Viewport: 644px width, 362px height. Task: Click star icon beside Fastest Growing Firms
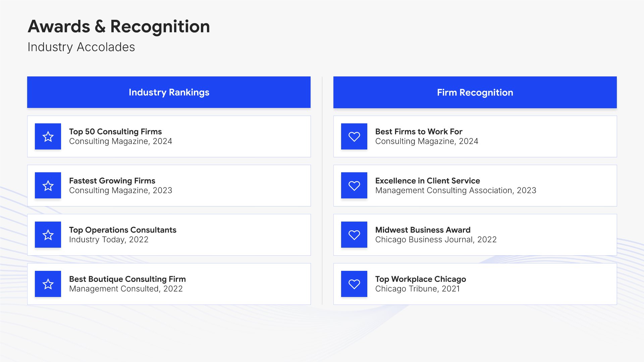coord(48,185)
